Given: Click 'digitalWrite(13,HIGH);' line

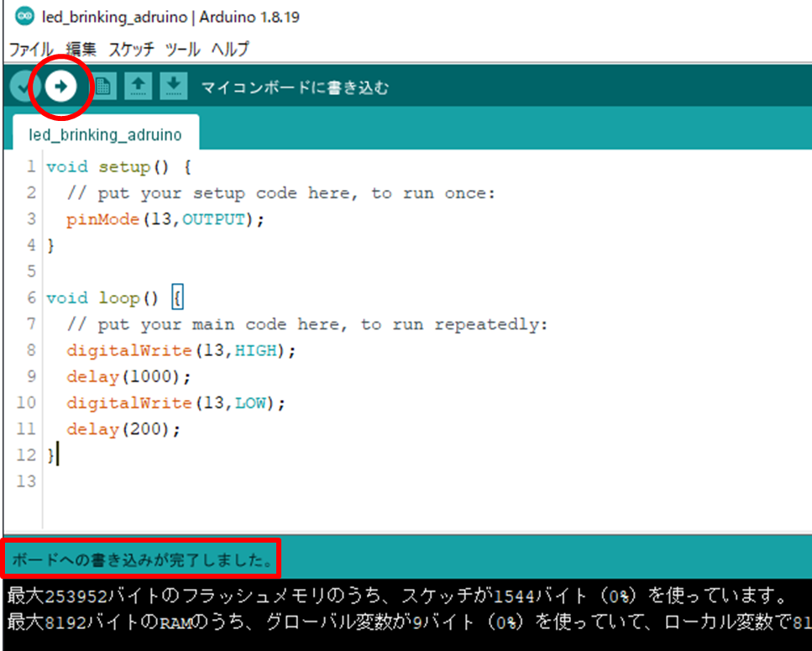Looking at the screenshot, I should [181, 350].
